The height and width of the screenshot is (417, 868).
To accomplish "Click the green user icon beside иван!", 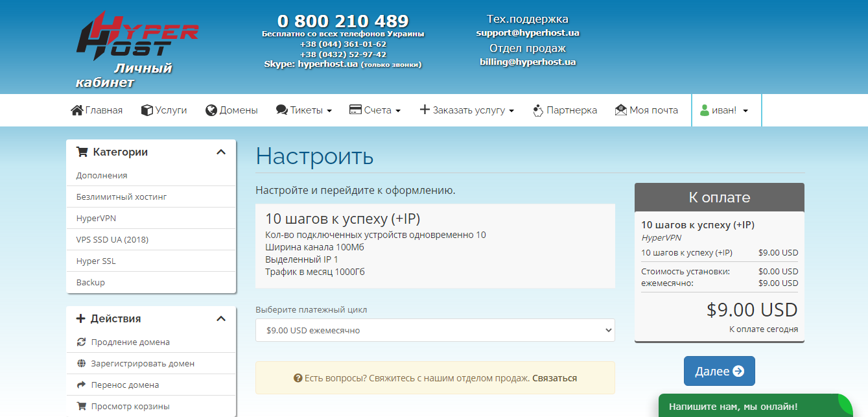I will click(705, 110).
